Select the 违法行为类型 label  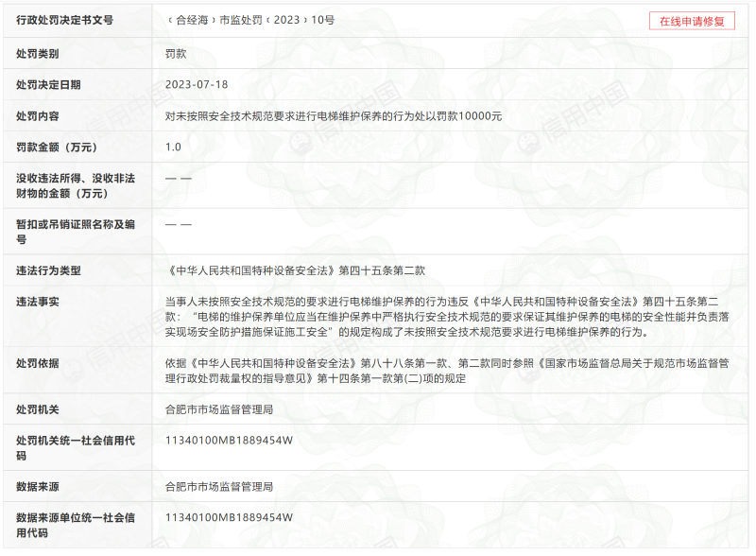[x=48, y=270]
